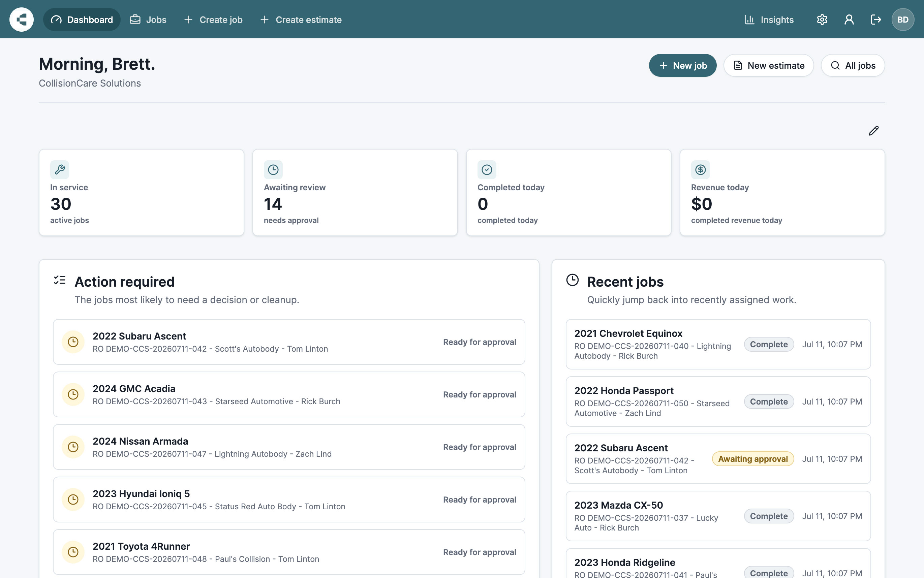The image size is (924, 578).
Task: Click the checkmark icon on Completed today card
Action: pyautogui.click(x=487, y=169)
